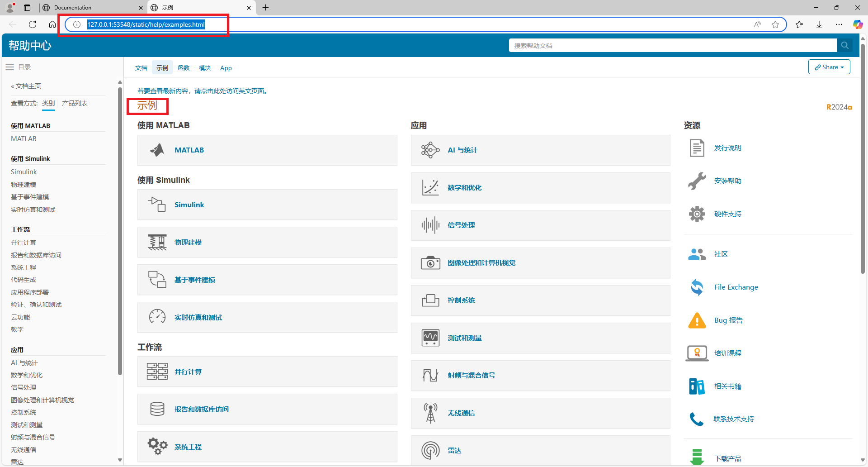The height and width of the screenshot is (467, 868).
Task: Click the 搜索帮助文档 search field
Action: point(673,45)
